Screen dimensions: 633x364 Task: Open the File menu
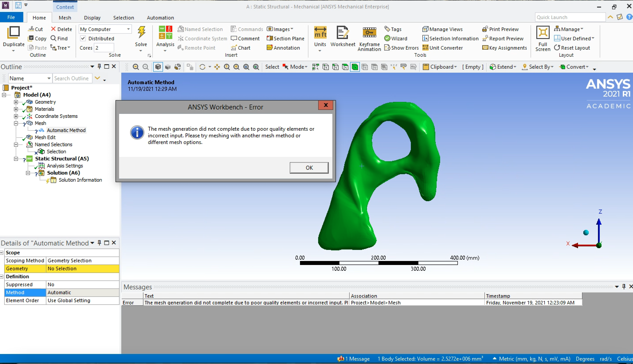tap(11, 17)
